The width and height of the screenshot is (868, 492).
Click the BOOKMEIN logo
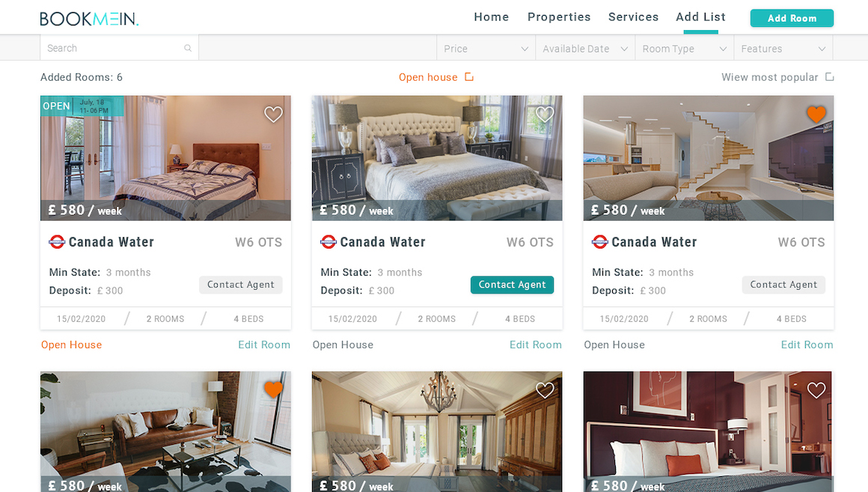pyautogui.click(x=89, y=19)
